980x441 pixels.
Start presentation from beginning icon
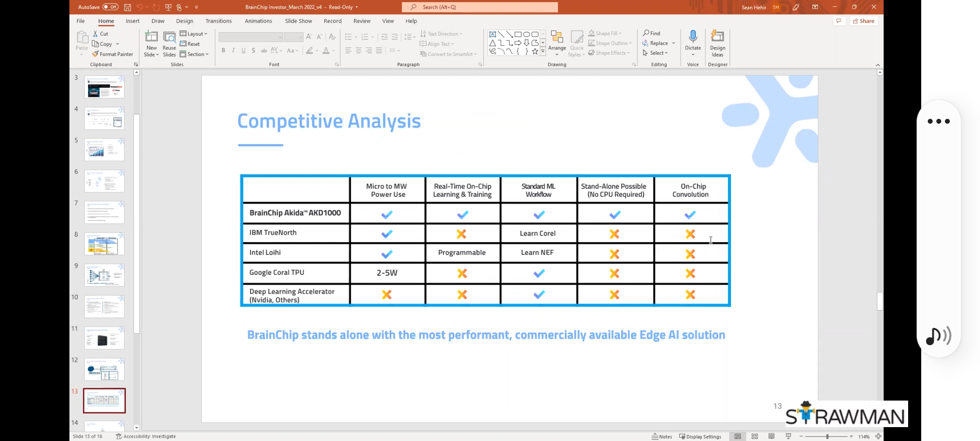click(168, 7)
